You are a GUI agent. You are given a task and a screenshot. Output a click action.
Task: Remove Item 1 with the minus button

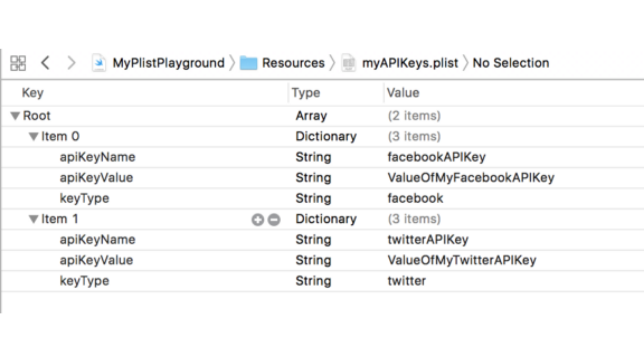point(274,220)
